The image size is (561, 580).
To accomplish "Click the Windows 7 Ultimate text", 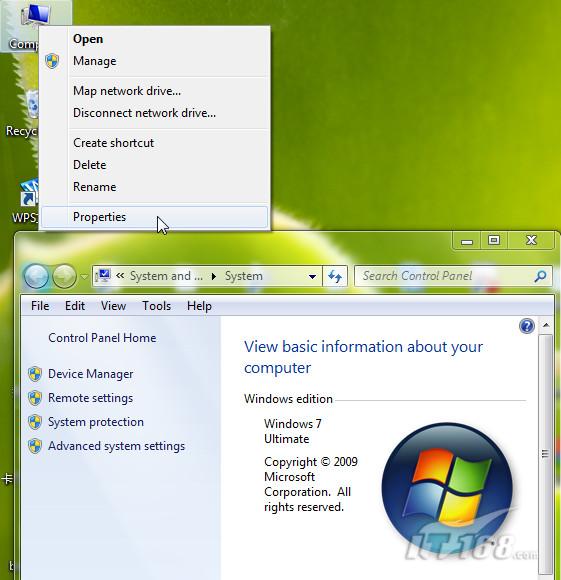I will tap(293, 431).
